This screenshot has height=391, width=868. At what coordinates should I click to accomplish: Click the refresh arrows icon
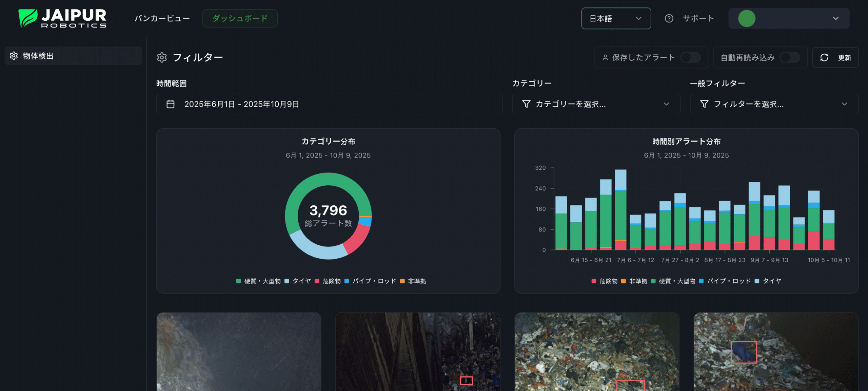824,58
